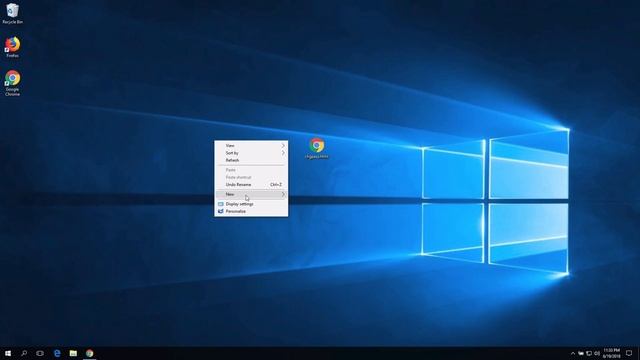Switch to Chrome on the taskbar

coord(89,353)
